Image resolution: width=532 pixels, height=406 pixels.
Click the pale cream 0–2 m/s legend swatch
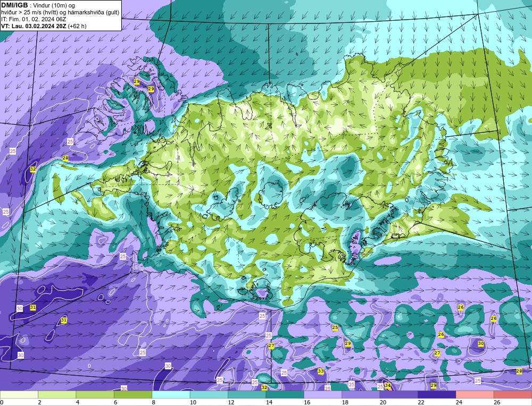[x=19, y=395]
